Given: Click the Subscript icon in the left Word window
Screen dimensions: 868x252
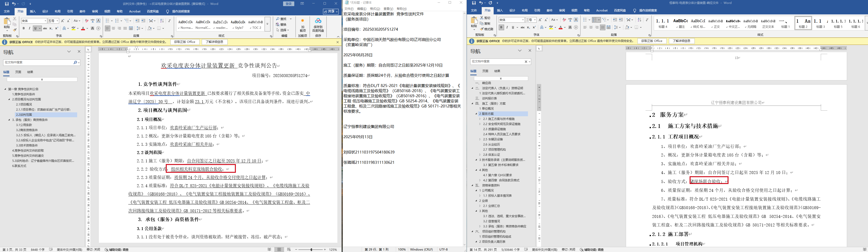Looking at the screenshot, I should point(51,28).
